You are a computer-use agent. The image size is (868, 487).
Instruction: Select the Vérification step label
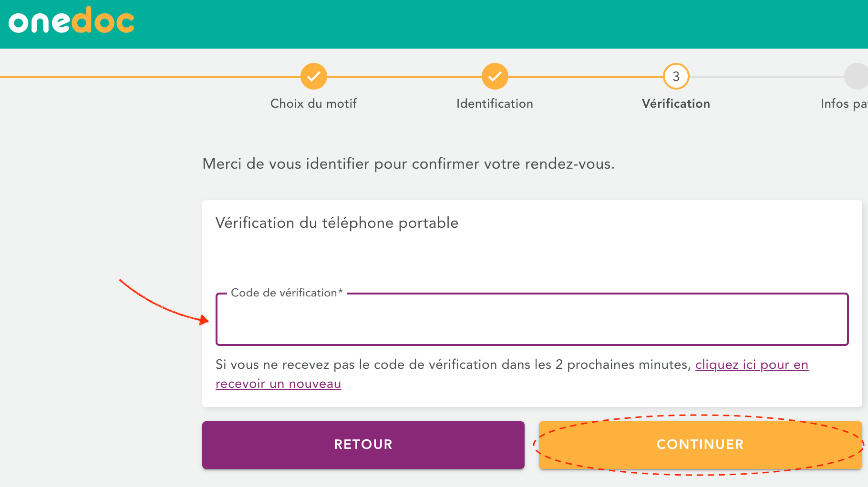coord(676,103)
